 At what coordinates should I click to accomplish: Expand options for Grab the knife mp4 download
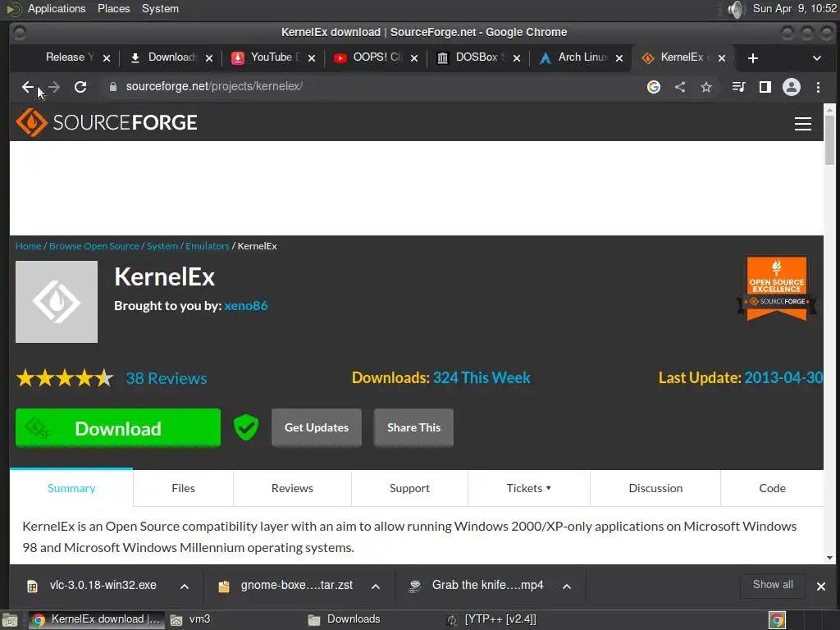[x=567, y=586]
